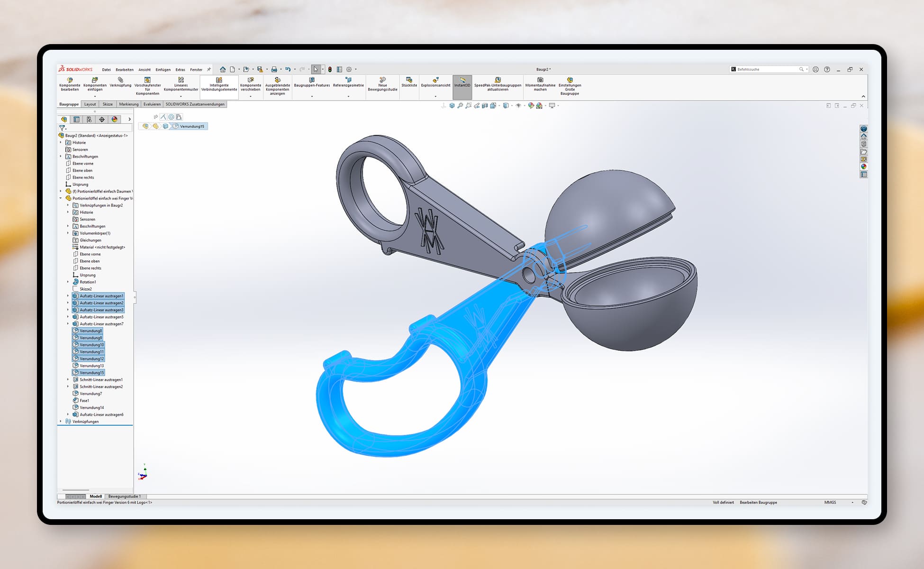The image size is (924, 569).
Task: Collapse the ribbon with the caret arrow
Action: [x=863, y=97]
